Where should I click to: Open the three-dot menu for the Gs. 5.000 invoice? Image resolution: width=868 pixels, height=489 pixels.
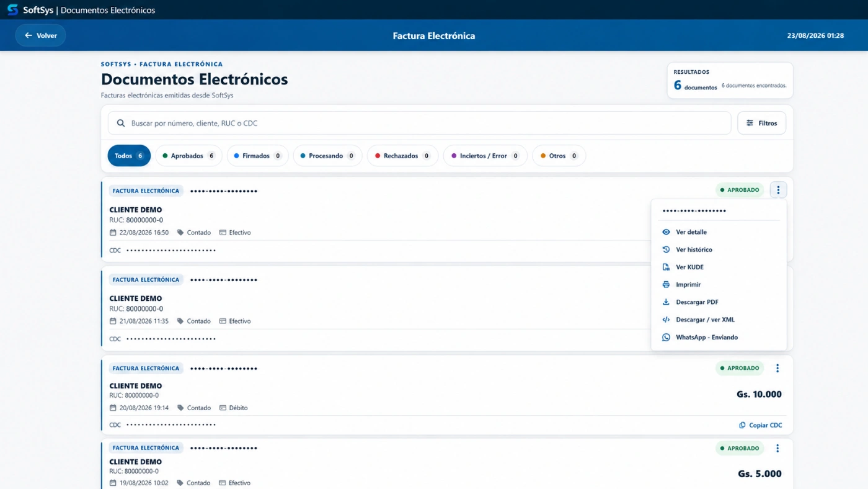click(x=777, y=448)
